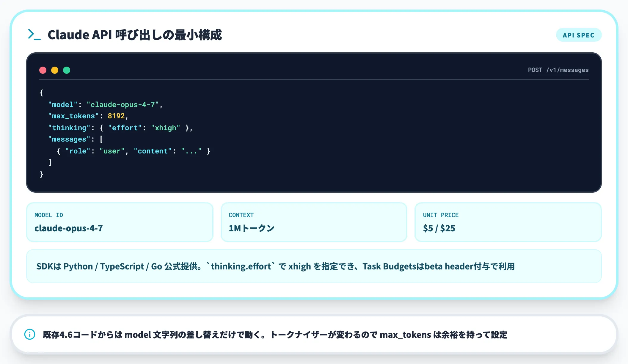Click the red window dot
Screen dimensions: 628x364
(x=43, y=70)
